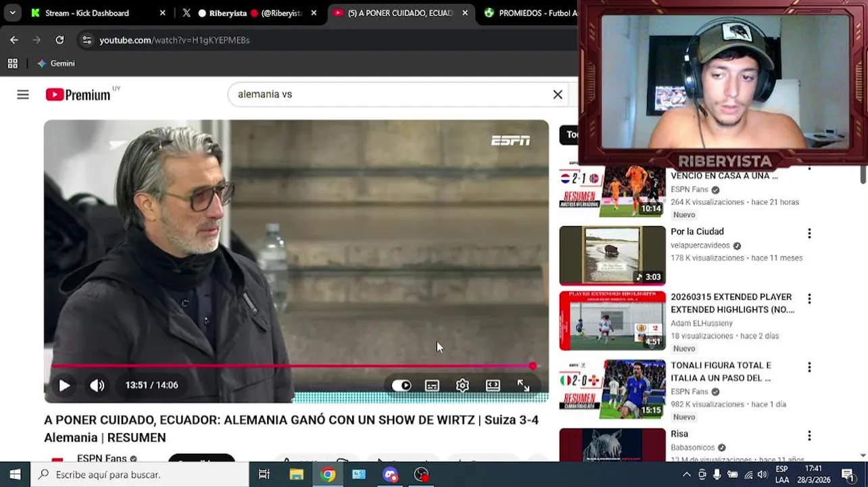Open the Risa video thumbnail
Screen dimensions: 868x487
tap(612, 444)
